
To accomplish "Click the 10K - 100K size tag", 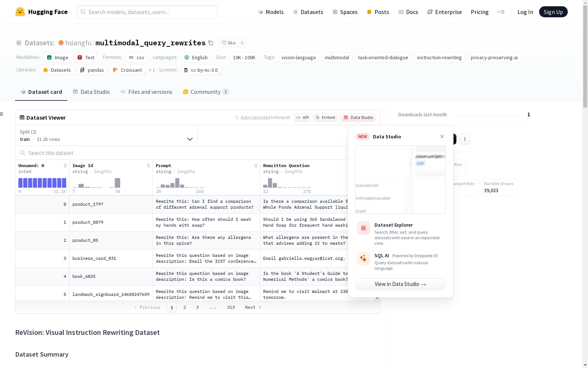I will tap(244, 57).
